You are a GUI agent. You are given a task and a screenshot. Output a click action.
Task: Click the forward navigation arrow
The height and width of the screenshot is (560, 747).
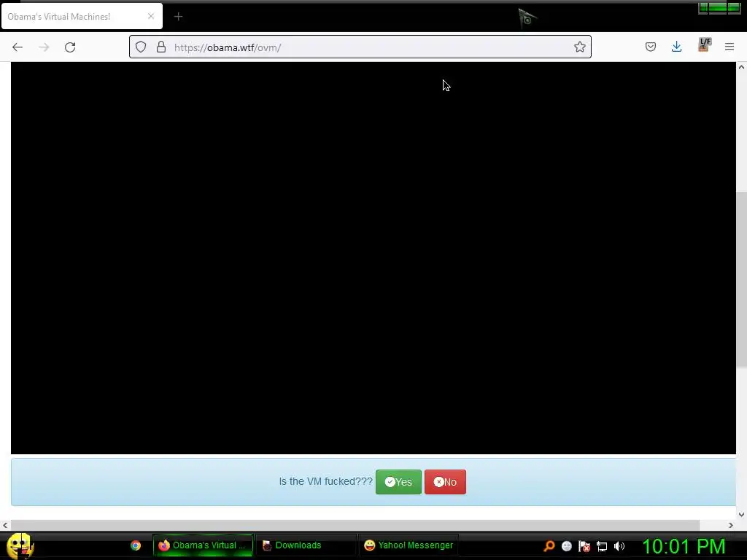point(44,47)
